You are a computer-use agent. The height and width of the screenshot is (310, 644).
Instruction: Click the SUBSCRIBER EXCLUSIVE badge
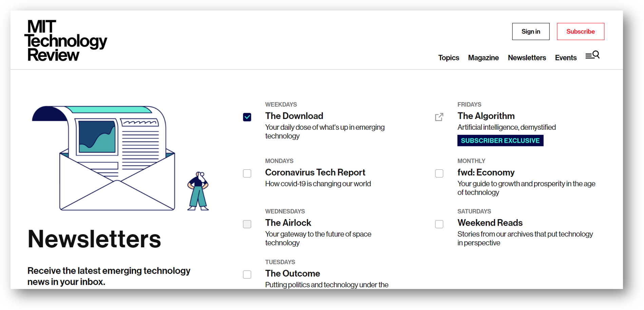(x=500, y=141)
